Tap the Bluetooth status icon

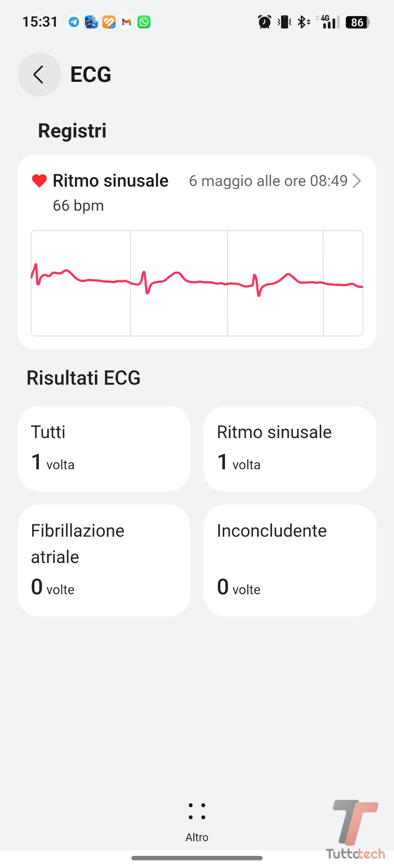(x=303, y=22)
